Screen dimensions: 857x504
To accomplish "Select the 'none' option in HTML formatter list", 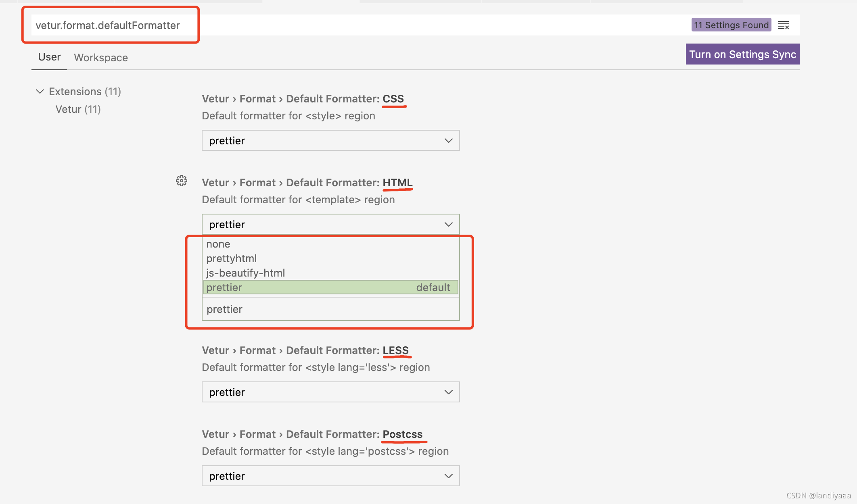I will pos(218,244).
